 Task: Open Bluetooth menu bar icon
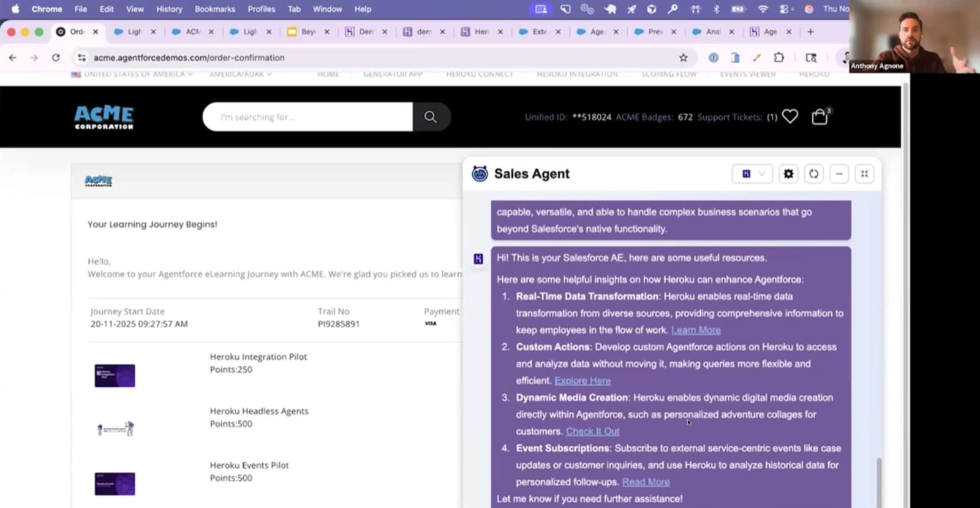click(x=717, y=9)
